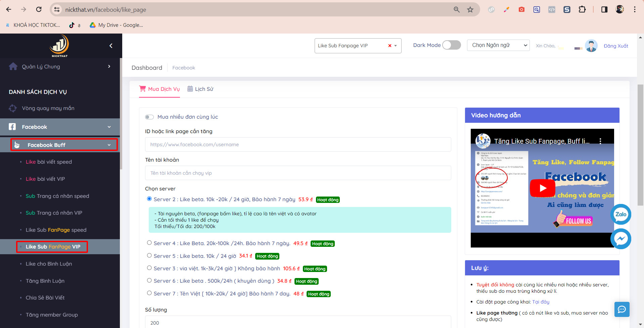Click the Facebook breadcrumb link

click(184, 68)
